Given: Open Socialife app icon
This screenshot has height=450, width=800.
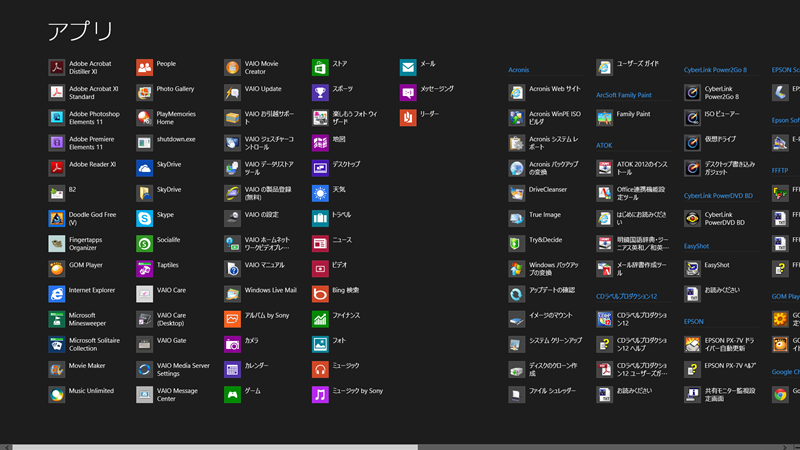Looking at the screenshot, I should pos(144,243).
